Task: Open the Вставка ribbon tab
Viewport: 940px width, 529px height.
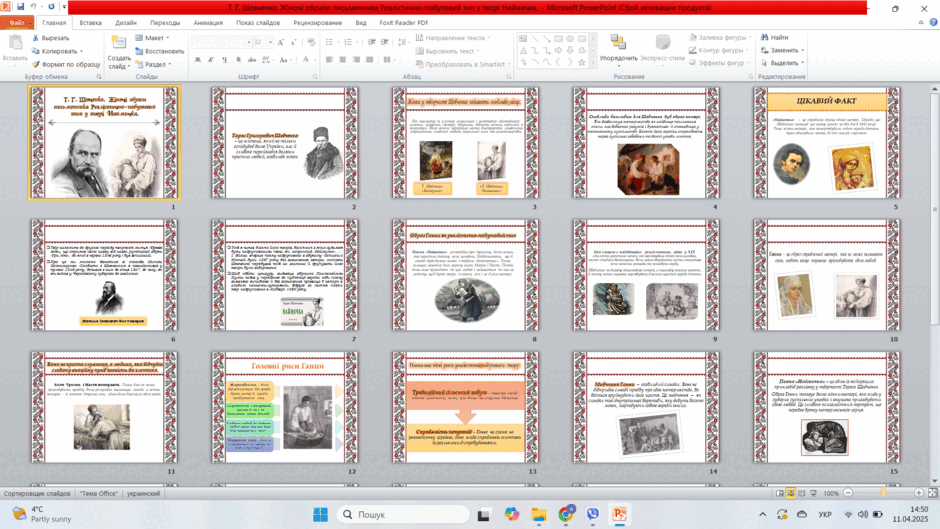Action: click(91, 23)
